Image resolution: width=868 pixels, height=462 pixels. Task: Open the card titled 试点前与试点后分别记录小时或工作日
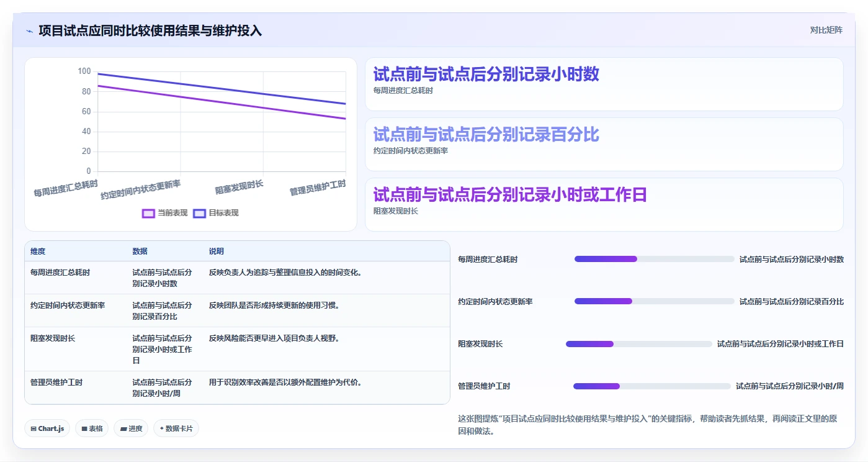[604, 205]
